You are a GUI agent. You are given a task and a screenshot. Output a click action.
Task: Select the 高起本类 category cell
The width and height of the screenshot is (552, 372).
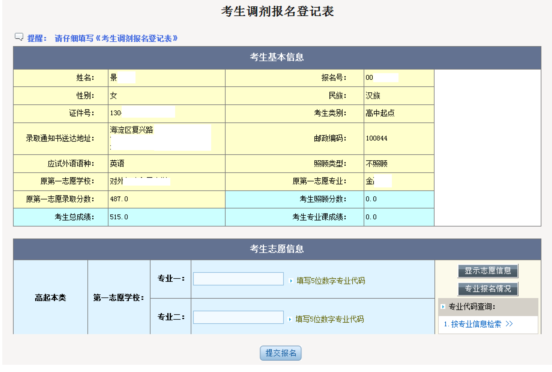click(x=50, y=298)
